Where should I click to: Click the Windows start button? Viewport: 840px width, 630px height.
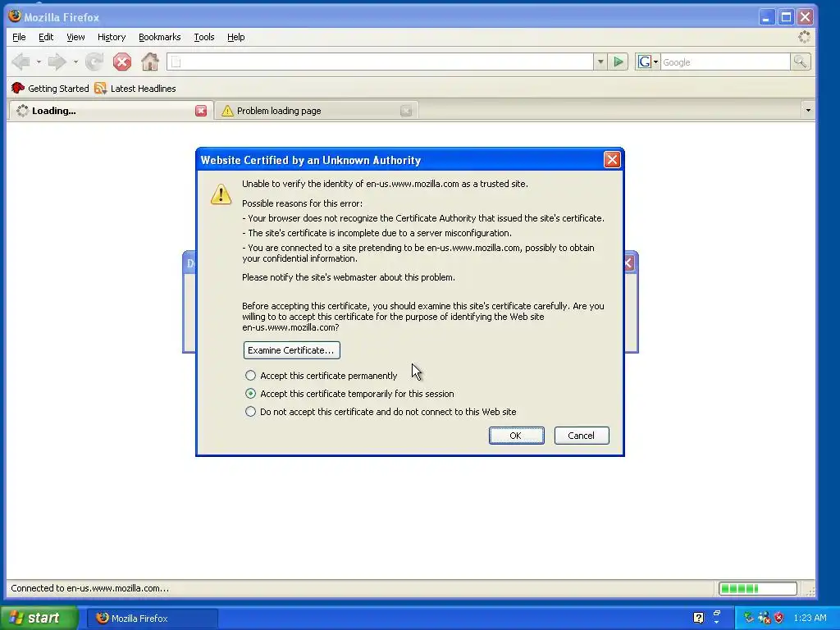(x=39, y=618)
